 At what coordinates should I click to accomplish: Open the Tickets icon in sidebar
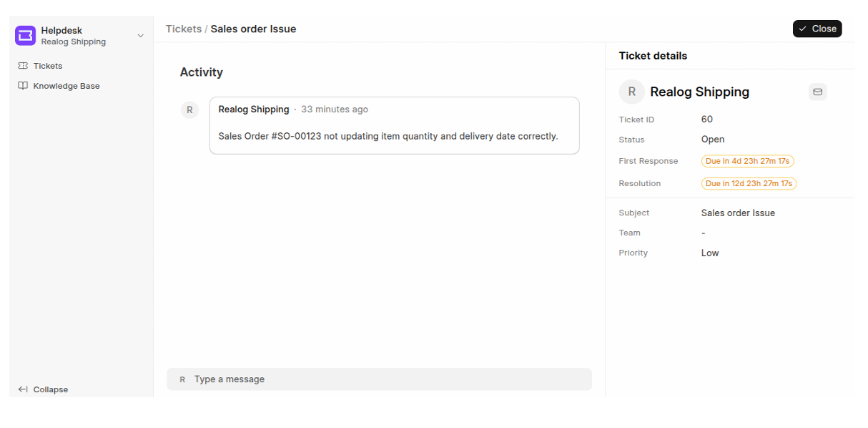23,66
